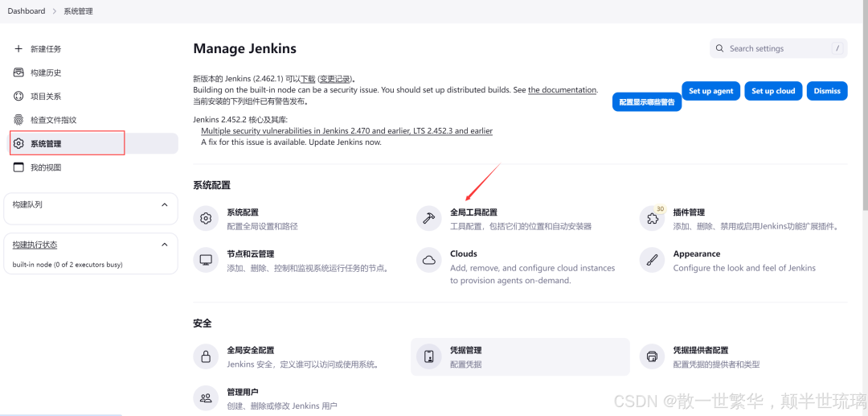Click 'Configure the look and feel of Jenkins'

click(x=744, y=268)
